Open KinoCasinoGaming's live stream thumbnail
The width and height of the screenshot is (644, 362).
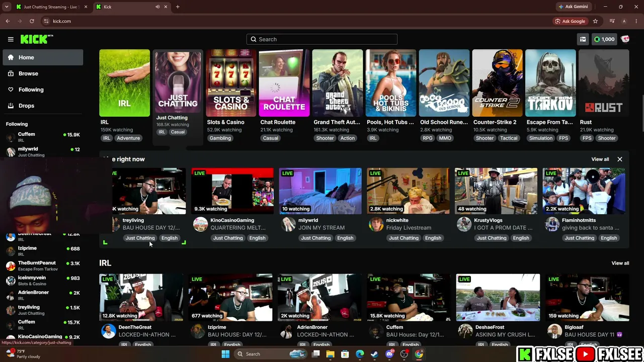[232, 191]
